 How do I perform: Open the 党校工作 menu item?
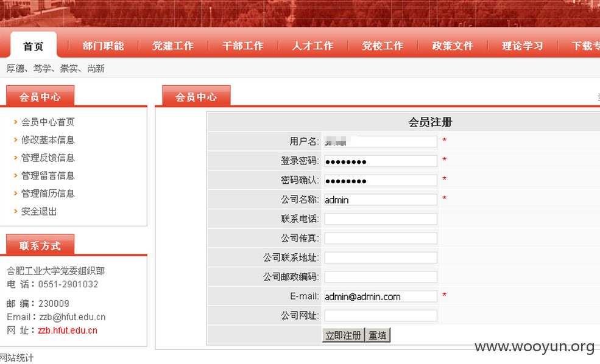coord(383,46)
